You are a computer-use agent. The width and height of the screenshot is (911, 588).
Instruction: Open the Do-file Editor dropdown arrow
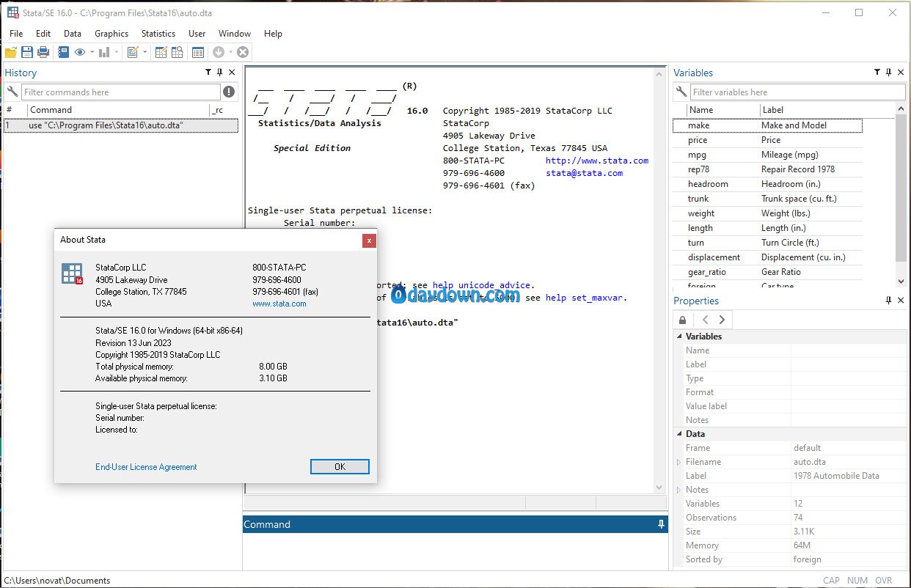144,52
